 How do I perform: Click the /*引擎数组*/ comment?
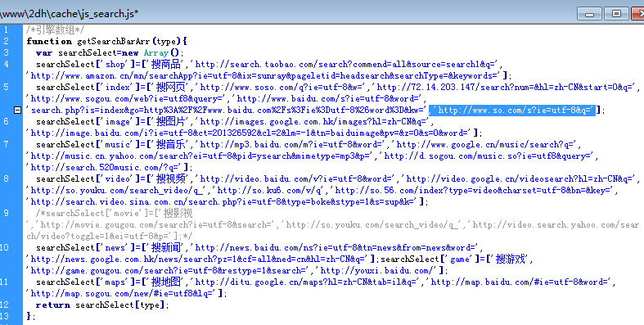[55, 29]
